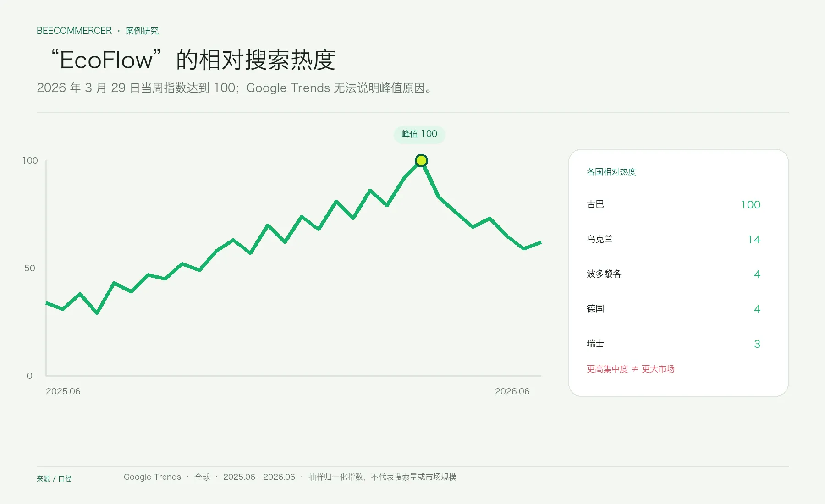Screen dimensions: 825x504
Task: Click the red note '更高集中度 ≠ 更大市场'
Action: pos(631,369)
